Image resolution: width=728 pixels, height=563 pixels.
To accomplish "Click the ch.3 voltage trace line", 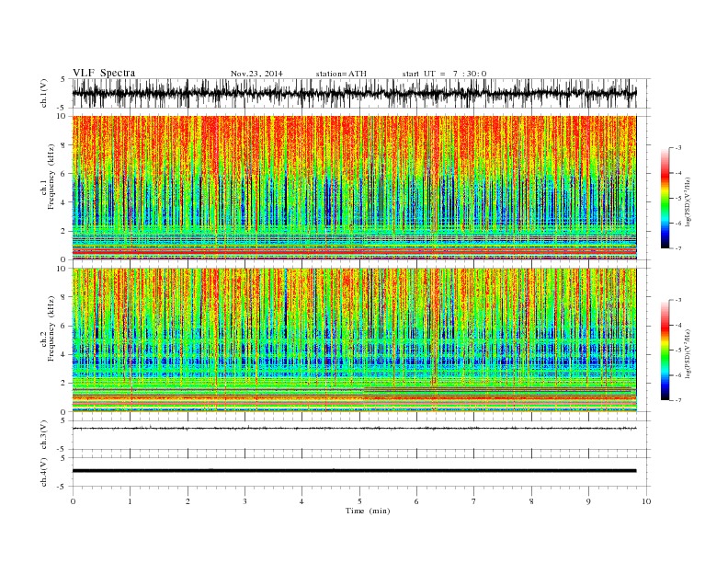I will 354,429.
